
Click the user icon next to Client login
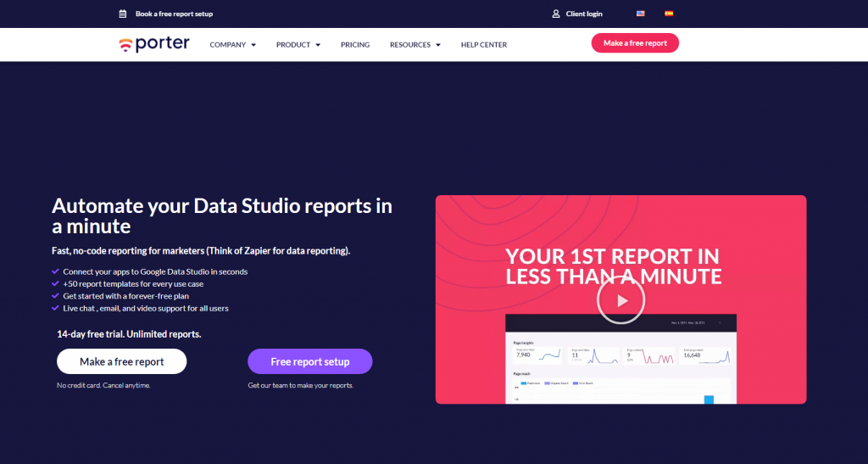click(x=556, y=14)
